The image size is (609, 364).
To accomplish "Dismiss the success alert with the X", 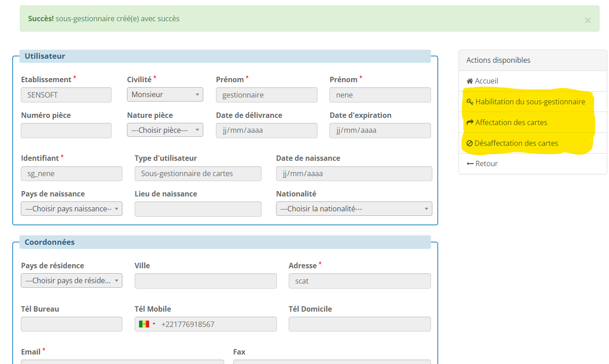I will 587,20.
